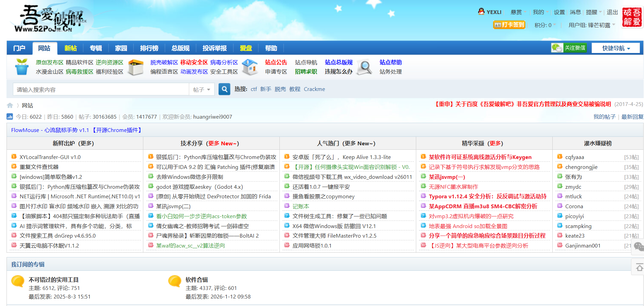Open the 原创发布区 forum link
This screenshot has height=306, width=644.
click(x=50, y=62)
